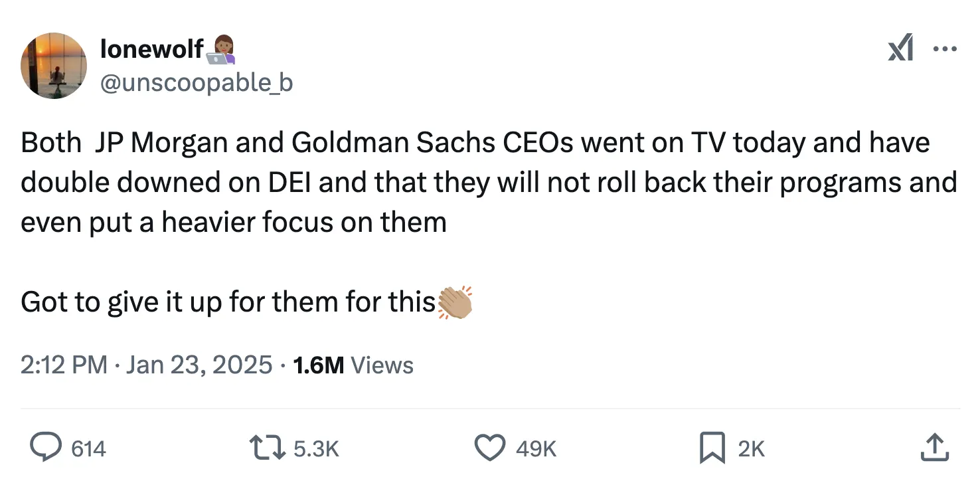Viewport: 980px width, 481px height.
Task: Click the 5.3K reposts count
Action: [316, 449]
